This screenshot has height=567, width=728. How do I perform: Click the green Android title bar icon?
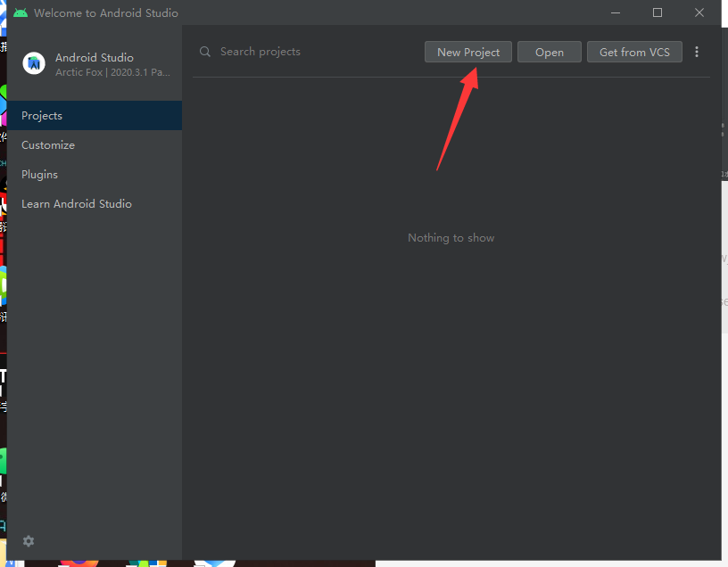pyautogui.click(x=21, y=12)
